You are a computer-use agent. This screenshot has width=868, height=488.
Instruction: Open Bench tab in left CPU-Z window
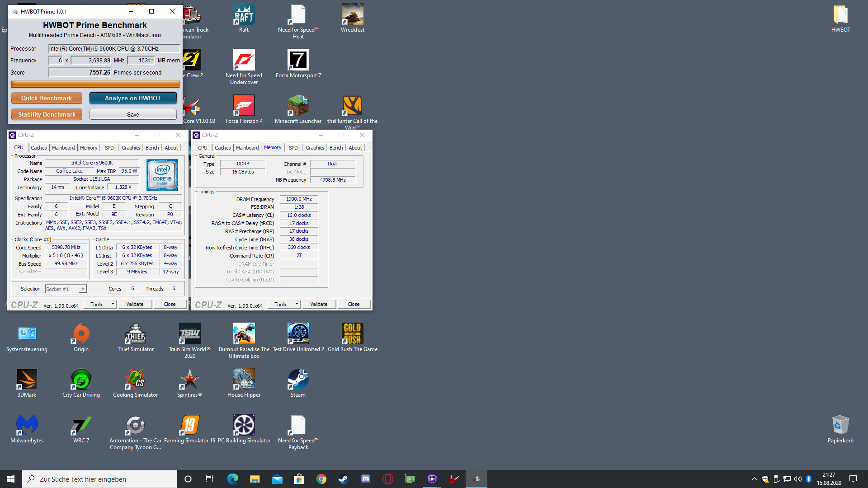coord(152,148)
